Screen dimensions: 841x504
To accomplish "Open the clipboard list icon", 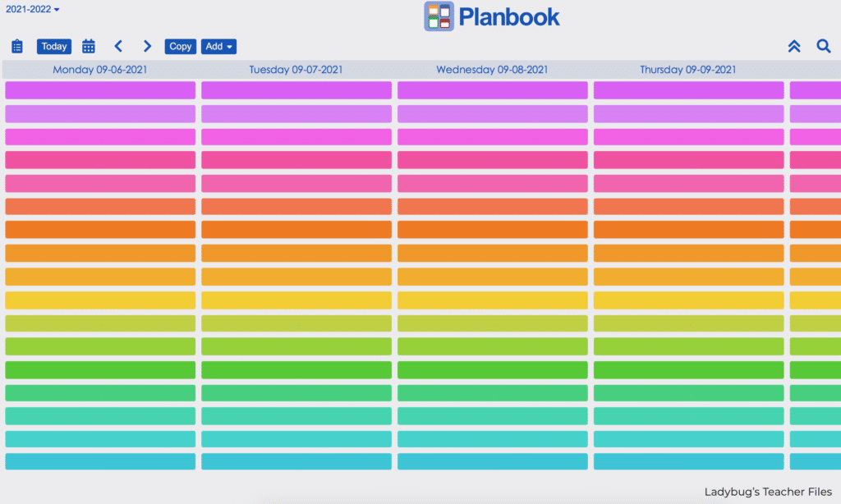I will [17, 47].
